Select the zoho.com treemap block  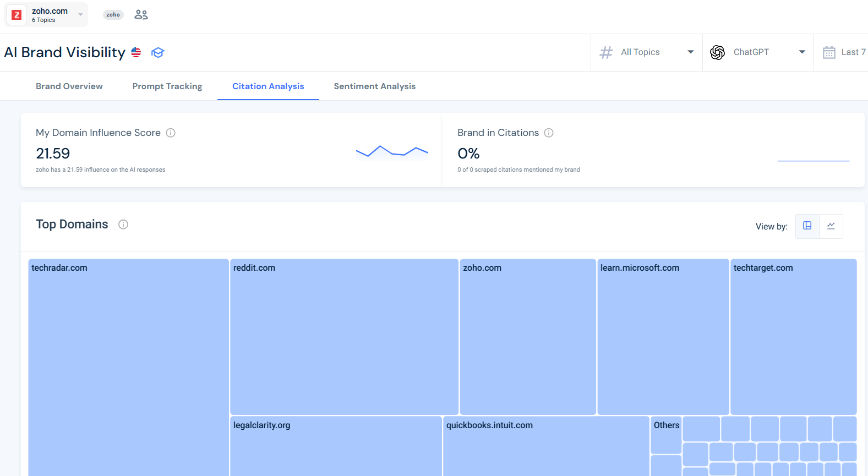click(x=528, y=337)
